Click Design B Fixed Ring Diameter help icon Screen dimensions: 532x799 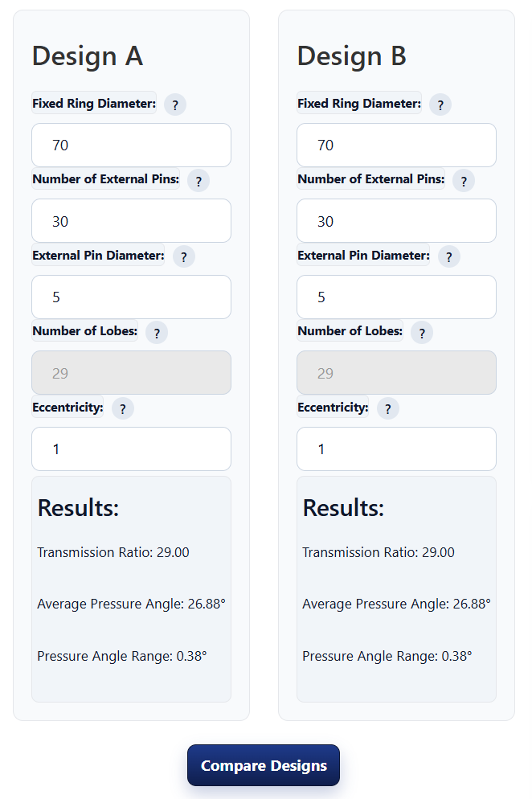click(x=440, y=104)
